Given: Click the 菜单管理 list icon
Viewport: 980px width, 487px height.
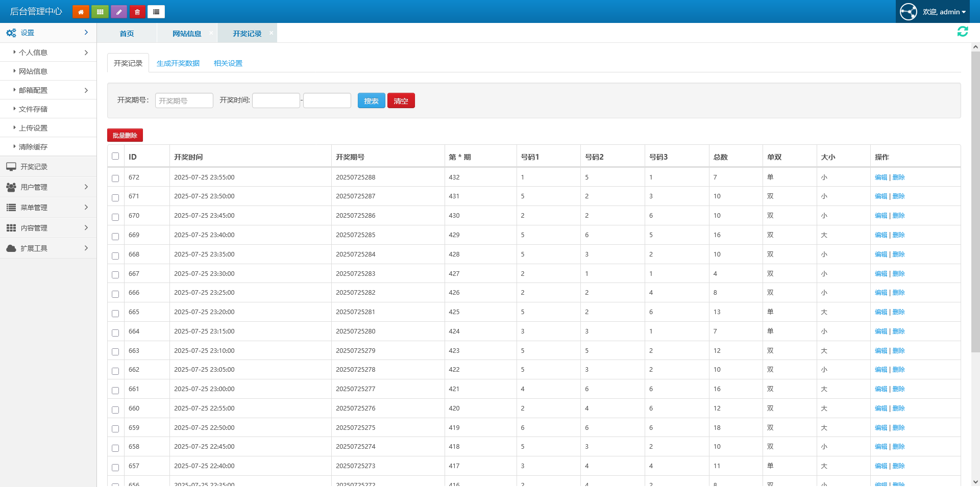Looking at the screenshot, I should click(11, 208).
